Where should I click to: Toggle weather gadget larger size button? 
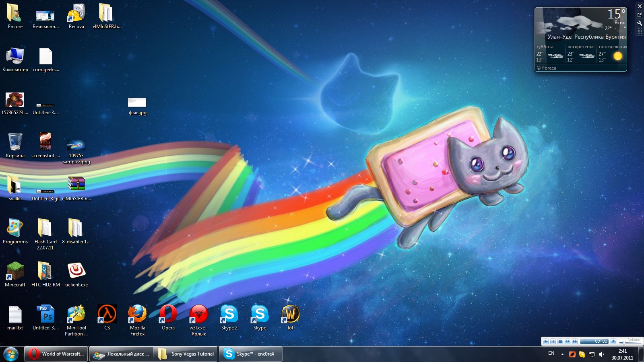pos(640,15)
